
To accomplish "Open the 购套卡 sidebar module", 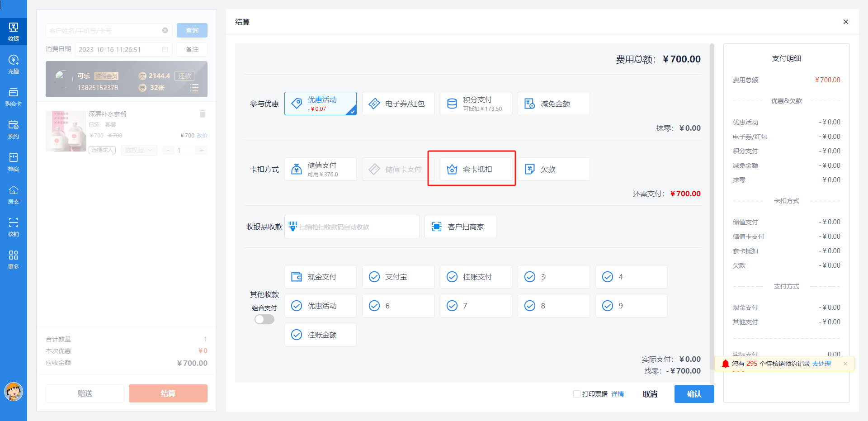I will tap(14, 96).
